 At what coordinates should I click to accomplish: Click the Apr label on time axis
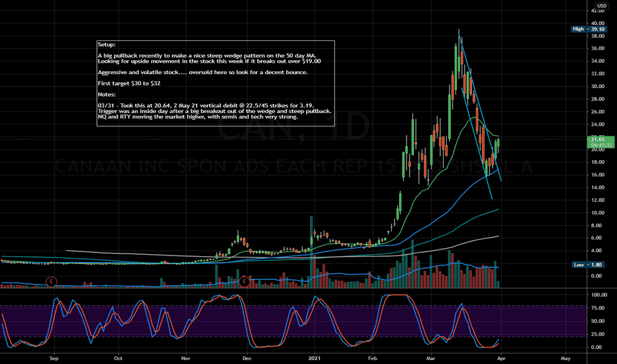(x=501, y=359)
